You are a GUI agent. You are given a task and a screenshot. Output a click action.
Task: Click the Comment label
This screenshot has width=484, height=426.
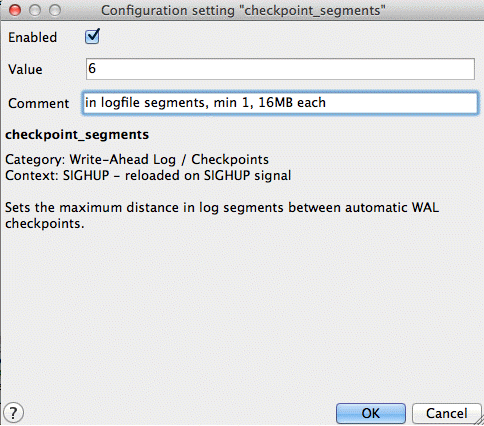(x=39, y=103)
